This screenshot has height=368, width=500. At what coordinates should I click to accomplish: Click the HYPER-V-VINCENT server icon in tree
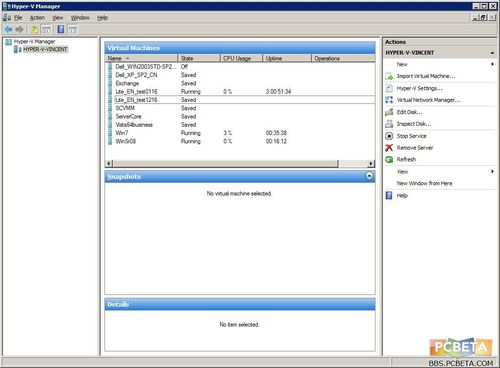coord(18,49)
